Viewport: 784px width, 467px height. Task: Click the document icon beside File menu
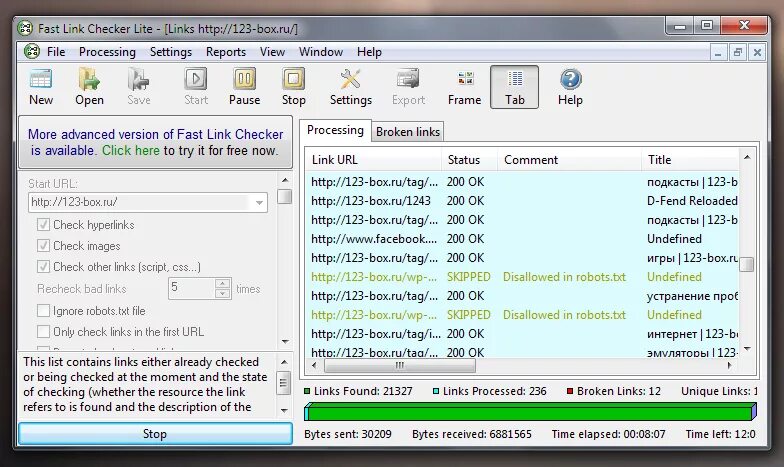coord(31,52)
